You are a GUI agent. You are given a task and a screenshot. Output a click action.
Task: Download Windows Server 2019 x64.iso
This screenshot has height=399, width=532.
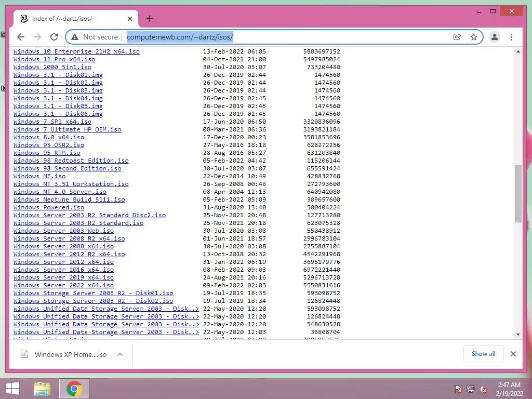(x=63, y=278)
